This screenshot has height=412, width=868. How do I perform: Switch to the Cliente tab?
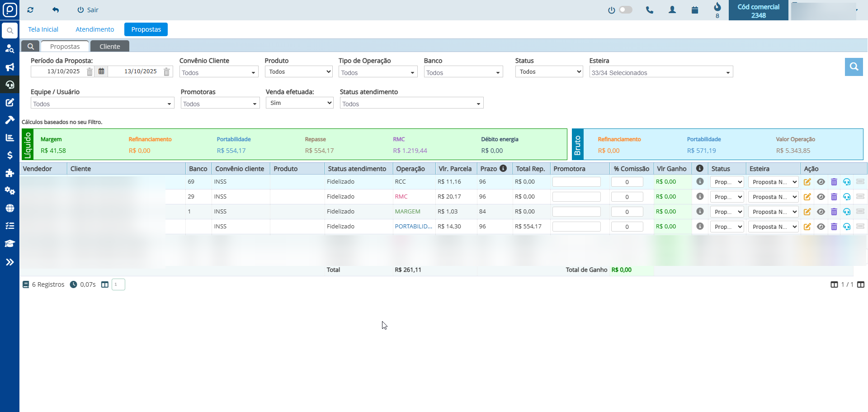(110, 46)
